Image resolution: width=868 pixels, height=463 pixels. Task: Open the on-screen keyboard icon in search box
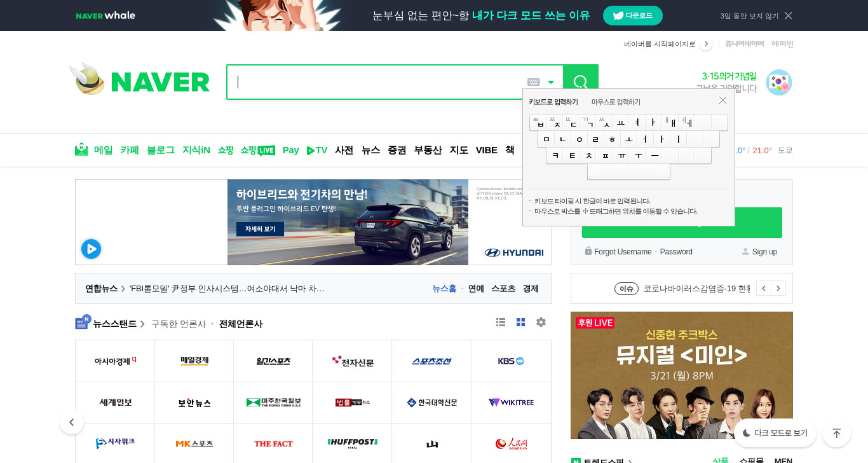click(534, 82)
